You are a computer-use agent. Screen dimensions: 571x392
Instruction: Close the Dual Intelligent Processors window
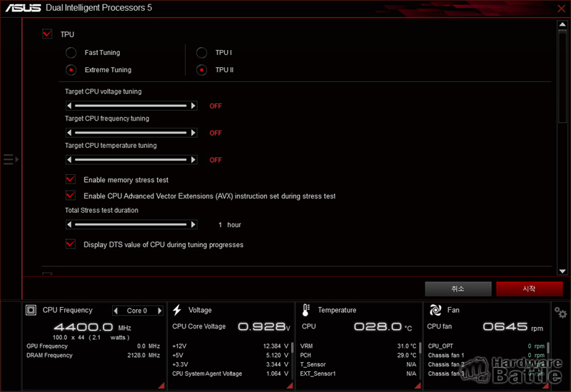coord(562,8)
